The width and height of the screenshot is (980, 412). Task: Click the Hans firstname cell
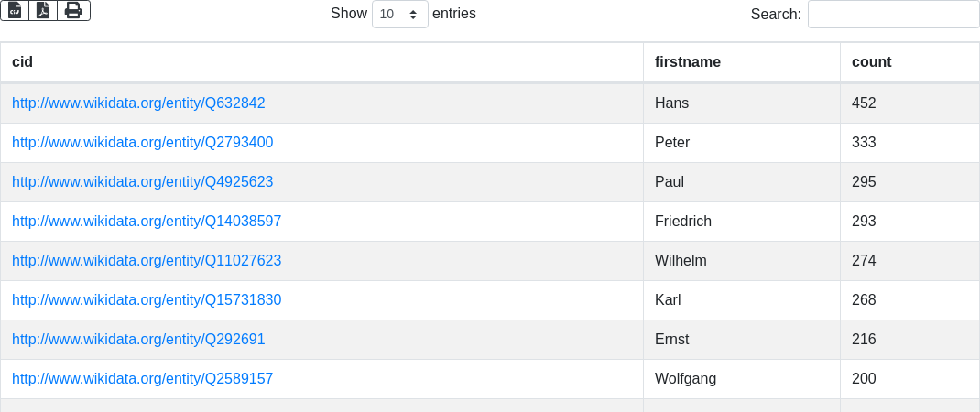pyautogui.click(x=671, y=103)
